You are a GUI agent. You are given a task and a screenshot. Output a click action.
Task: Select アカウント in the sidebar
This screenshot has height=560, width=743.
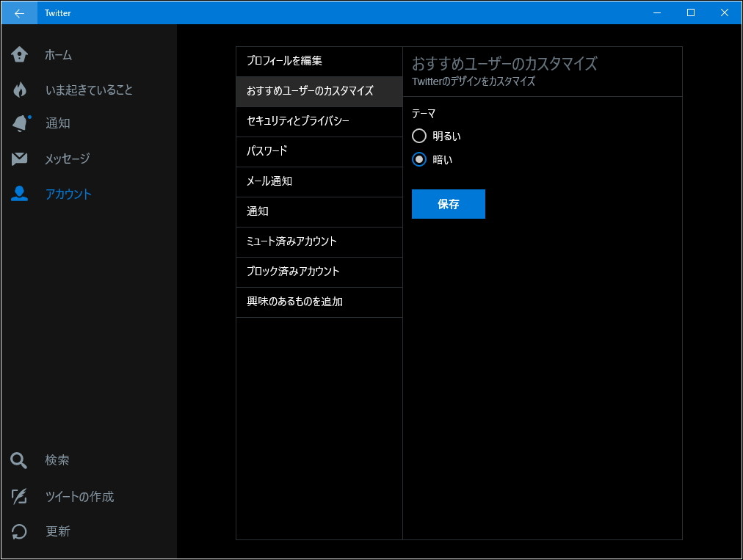tap(68, 194)
